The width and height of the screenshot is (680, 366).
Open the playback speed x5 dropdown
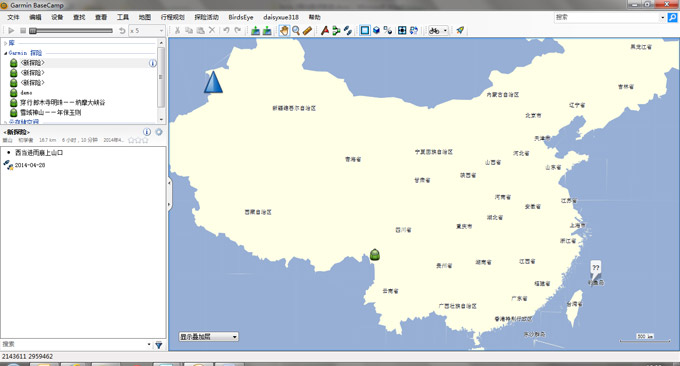click(x=147, y=31)
